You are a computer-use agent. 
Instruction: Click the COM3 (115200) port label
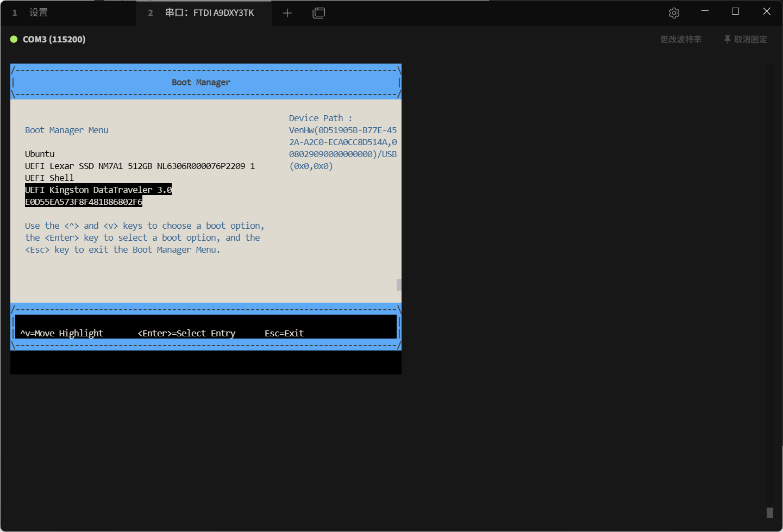tap(54, 39)
